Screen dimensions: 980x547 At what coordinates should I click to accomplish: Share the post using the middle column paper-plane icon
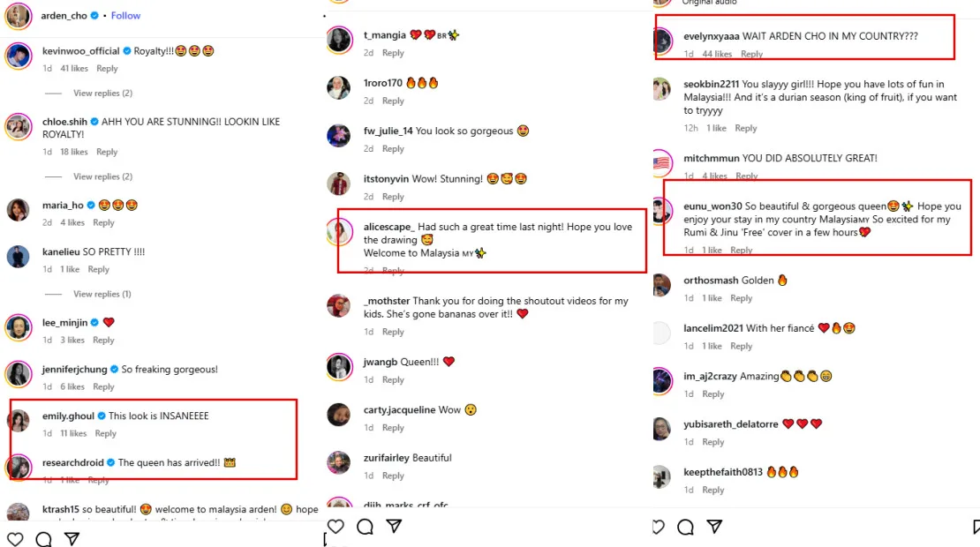click(394, 527)
